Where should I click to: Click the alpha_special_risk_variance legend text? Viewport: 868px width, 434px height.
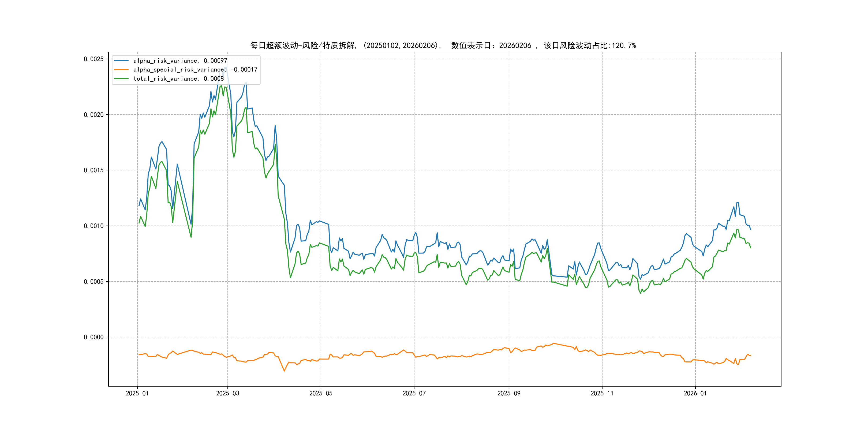coord(195,70)
